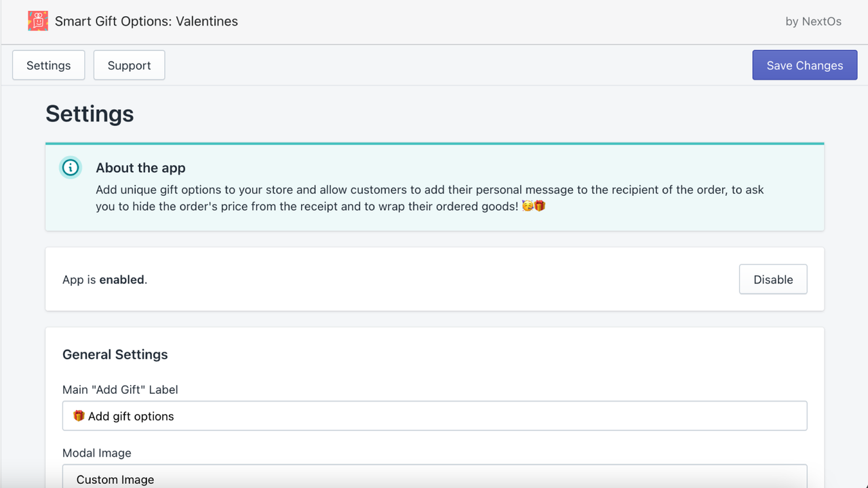Click the party face emoji in the app description

click(527, 205)
